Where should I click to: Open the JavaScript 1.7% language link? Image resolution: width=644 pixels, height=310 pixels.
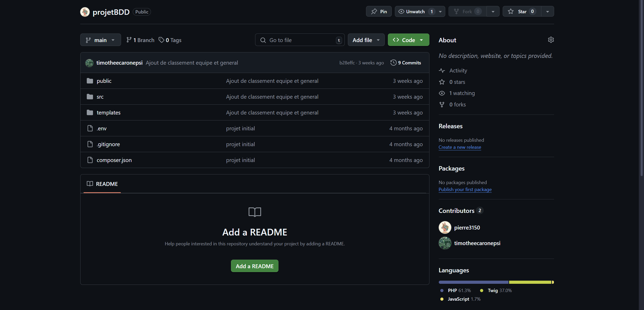[x=460, y=299]
